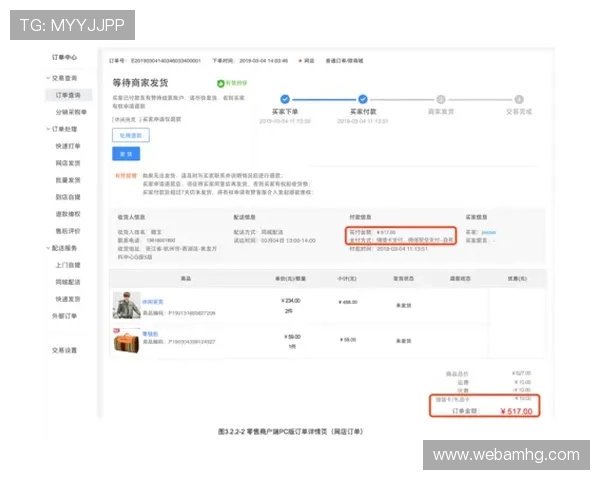Viewport: 600px width, 480px height.
Task: Click the 收货人信息 section heading
Action: click(x=131, y=217)
